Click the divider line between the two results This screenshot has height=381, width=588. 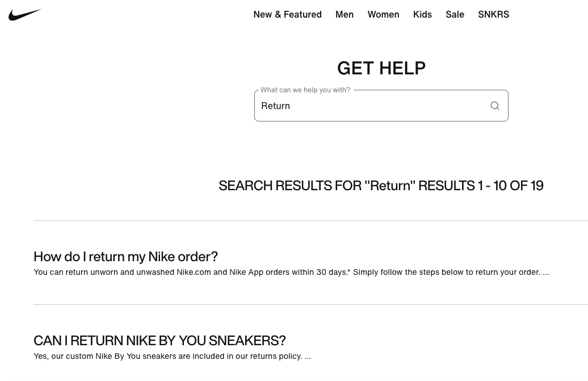[310, 304]
